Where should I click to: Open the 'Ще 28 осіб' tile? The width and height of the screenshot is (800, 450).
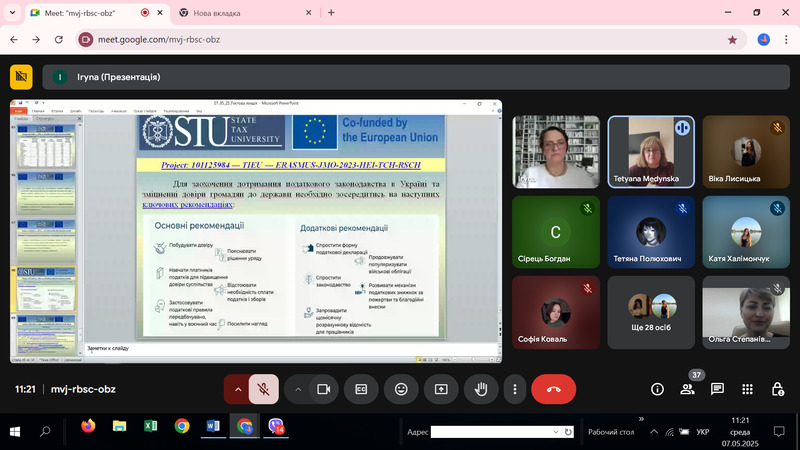[x=651, y=312]
